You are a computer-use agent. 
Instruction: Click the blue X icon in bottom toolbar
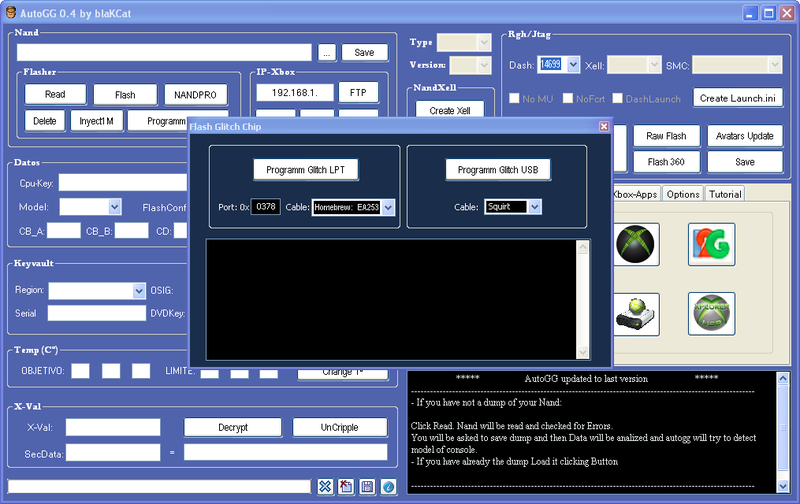pyautogui.click(x=325, y=487)
